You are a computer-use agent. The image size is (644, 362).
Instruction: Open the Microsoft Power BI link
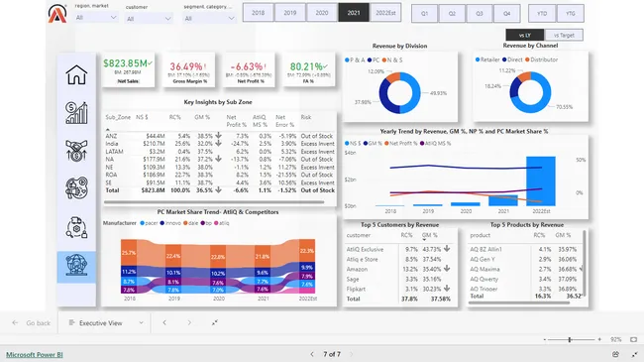pos(35,354)
